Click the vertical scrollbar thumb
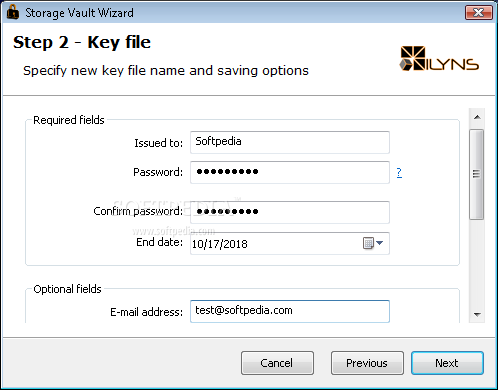Image resolution: width=498 pixels, height=390 pixels. [x=476, y=174]
